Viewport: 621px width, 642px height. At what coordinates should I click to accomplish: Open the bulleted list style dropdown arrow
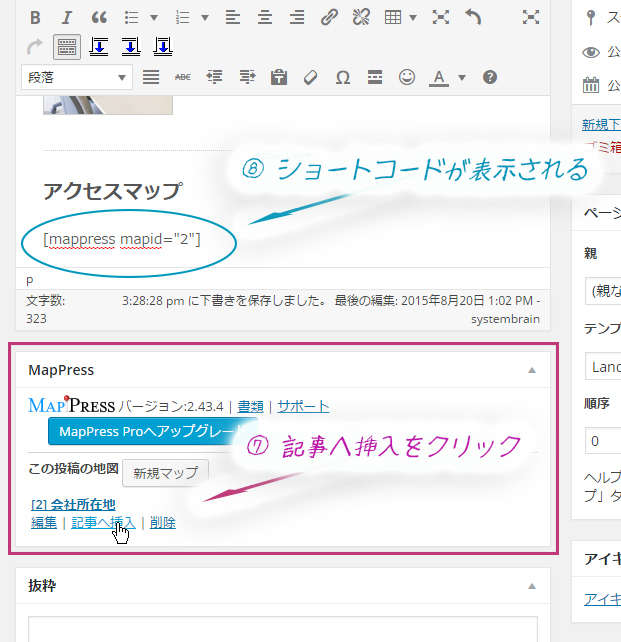click(153, 17)
